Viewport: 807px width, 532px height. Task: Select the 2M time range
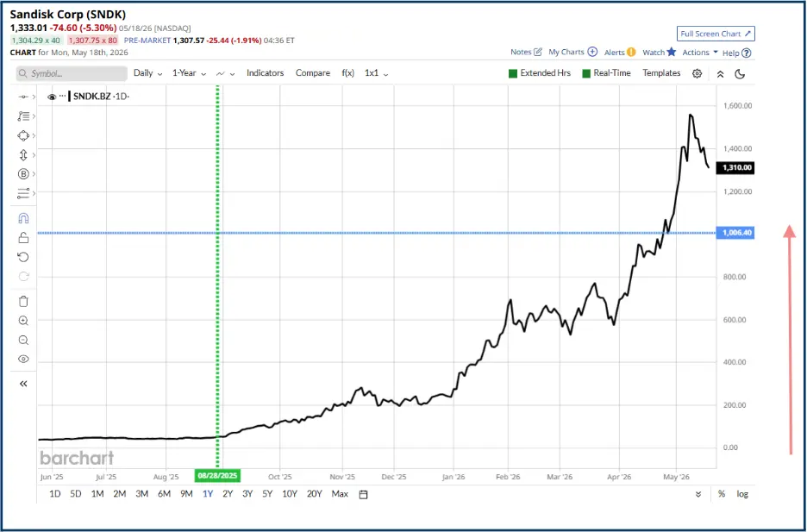coord(119,494)
